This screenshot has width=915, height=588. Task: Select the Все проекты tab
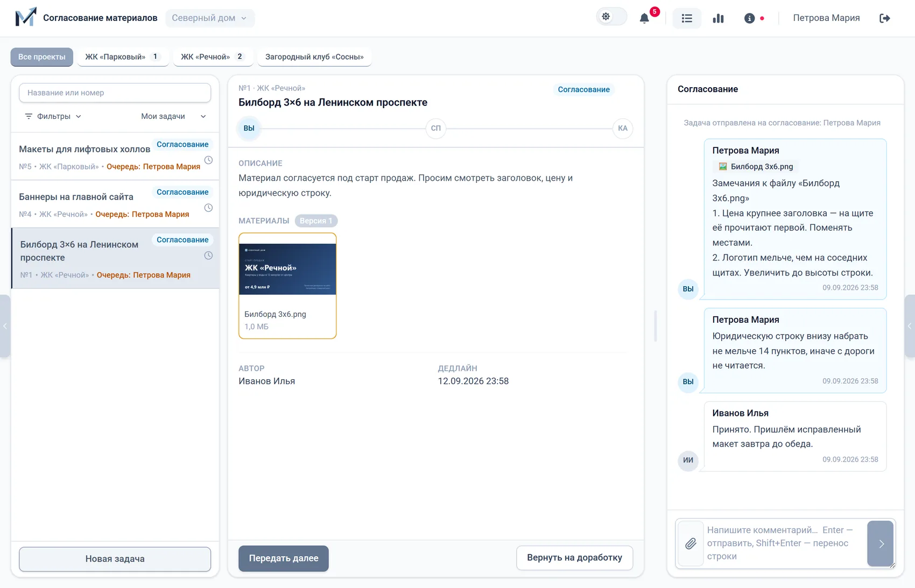point(42,56)
